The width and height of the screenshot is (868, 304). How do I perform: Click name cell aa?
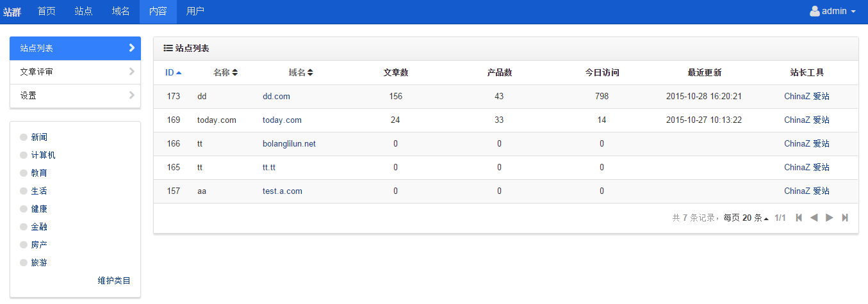[x=202, y=191]
